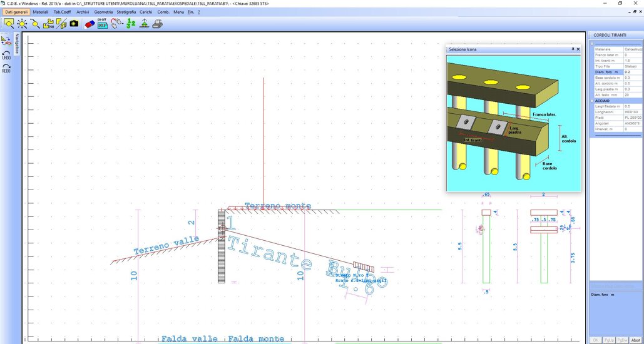Close the Seleziona Icona panel
Screen dimensions: 644x344
tap(578, 49)
